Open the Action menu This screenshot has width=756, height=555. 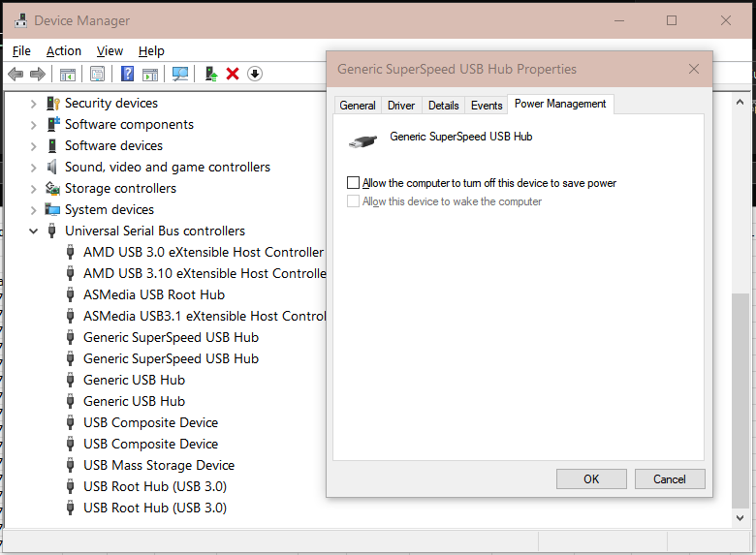pos(64,50)
